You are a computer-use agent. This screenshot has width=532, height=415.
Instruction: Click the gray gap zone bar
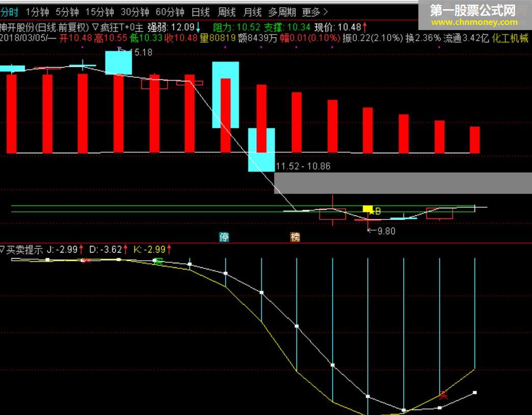pyautogui.click(x=403, y=183)
